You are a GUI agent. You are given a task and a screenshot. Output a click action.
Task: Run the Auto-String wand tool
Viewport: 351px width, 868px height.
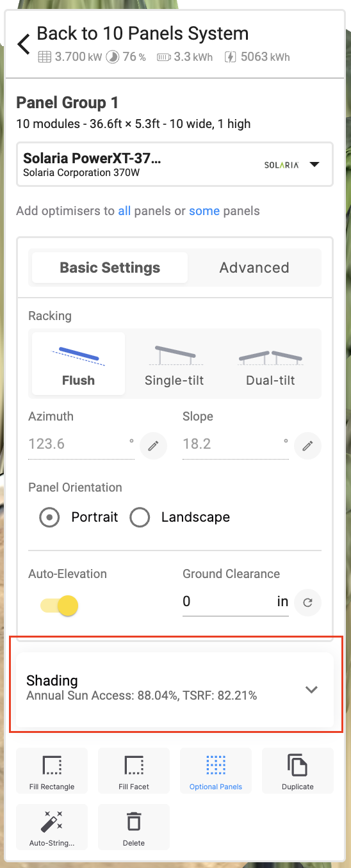click(x=52, y=827)
